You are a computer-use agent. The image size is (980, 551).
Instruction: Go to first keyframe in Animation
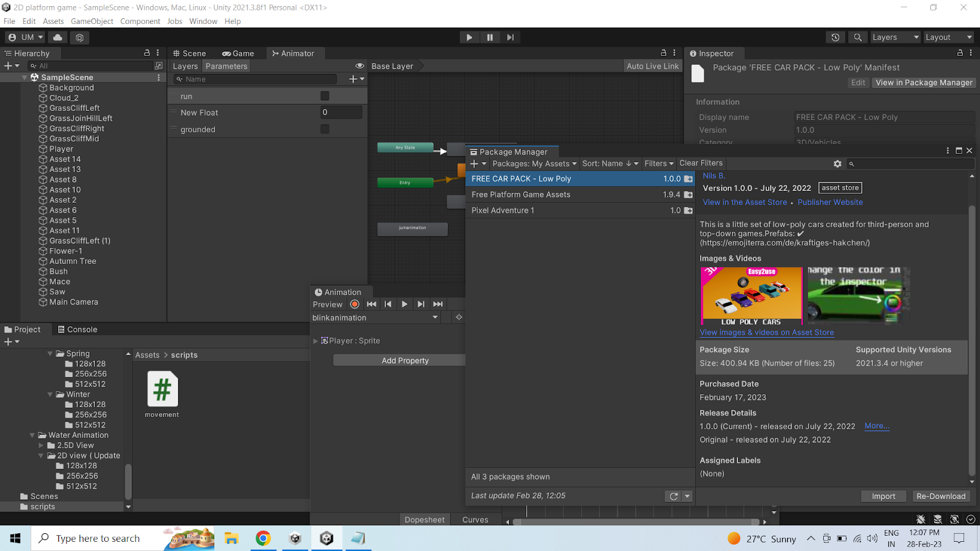[x=371, y=304]
